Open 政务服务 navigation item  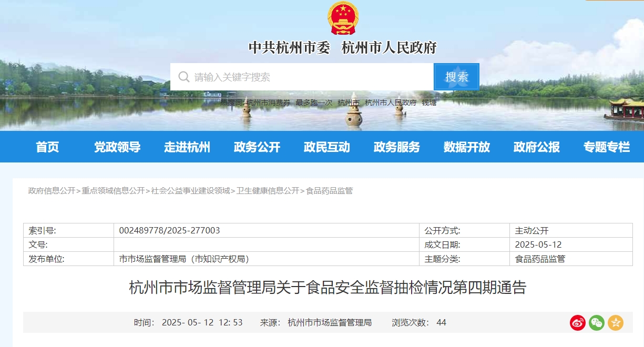(397, 147)
